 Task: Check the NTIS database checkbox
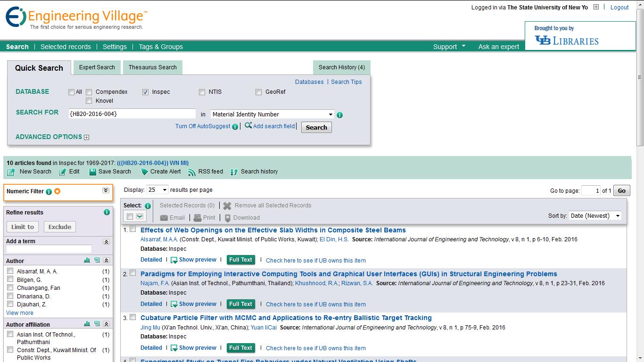click(202, 92)
